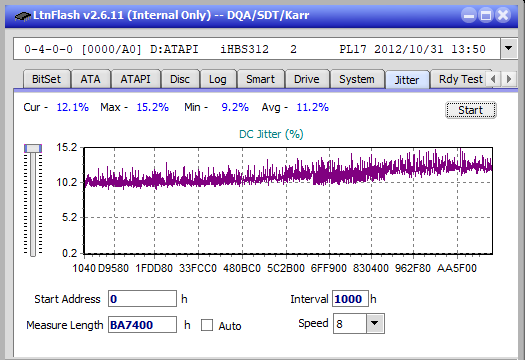This screenshot has height=360, width=525.
Task: Click the Measure Length input field
Action: [142, 325]
